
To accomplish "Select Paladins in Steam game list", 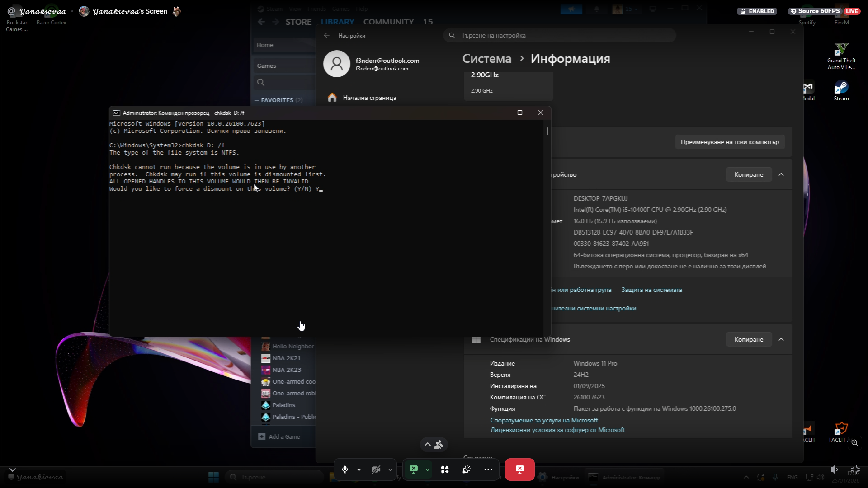I will click(278, 405).
